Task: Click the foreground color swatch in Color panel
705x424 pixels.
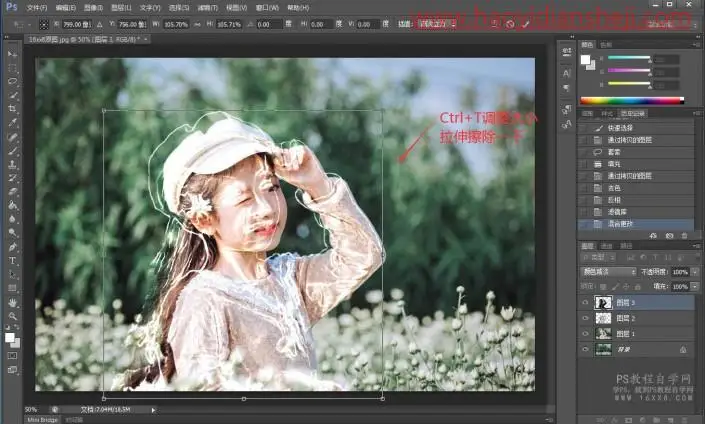Action: (585, 60)
